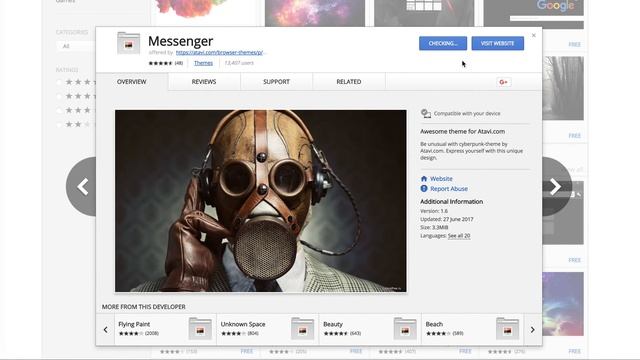Image resolution: width=640 pixels, height=360 pixels.
Task: Click the Website home icon
Action: (x=424, y=179)
